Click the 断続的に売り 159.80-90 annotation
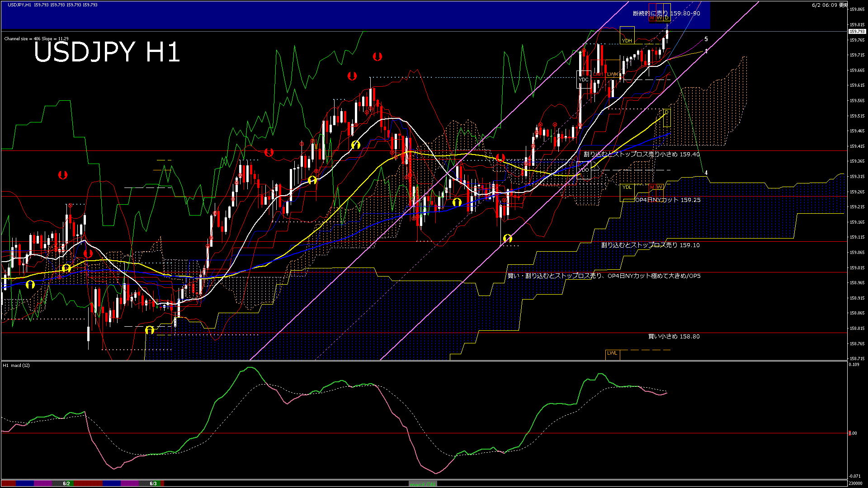The height and width of the screenshot is (488, 868). pyautogui.click(x=666, y=14)
